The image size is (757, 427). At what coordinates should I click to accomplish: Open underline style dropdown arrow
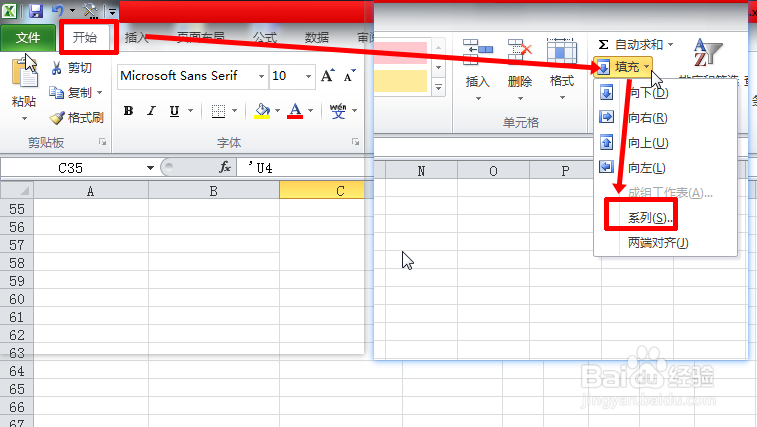[191, 111]
